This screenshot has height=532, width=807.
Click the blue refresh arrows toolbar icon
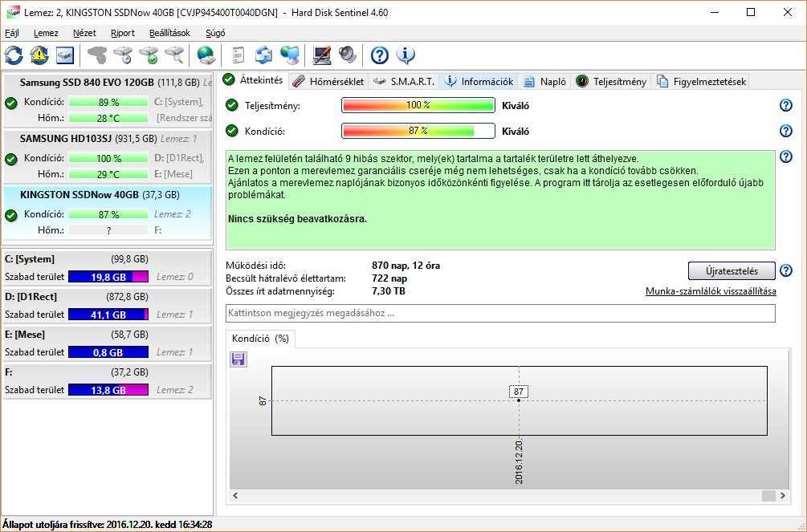14,55
